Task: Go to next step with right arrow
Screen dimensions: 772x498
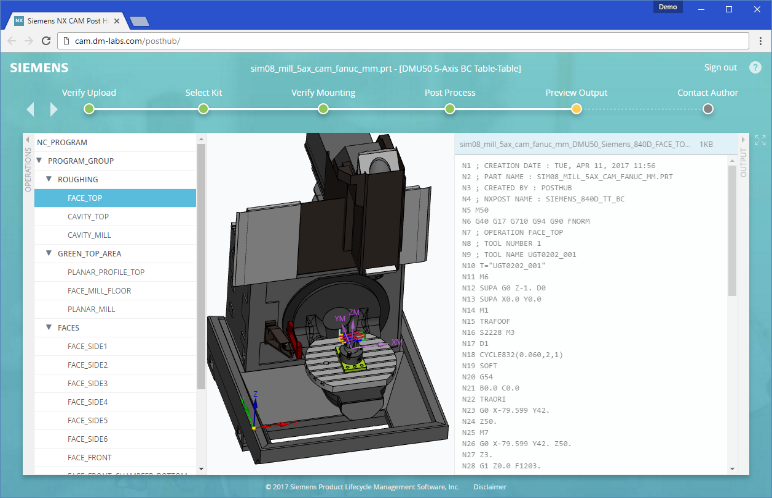Action: (x=54, y=109)
